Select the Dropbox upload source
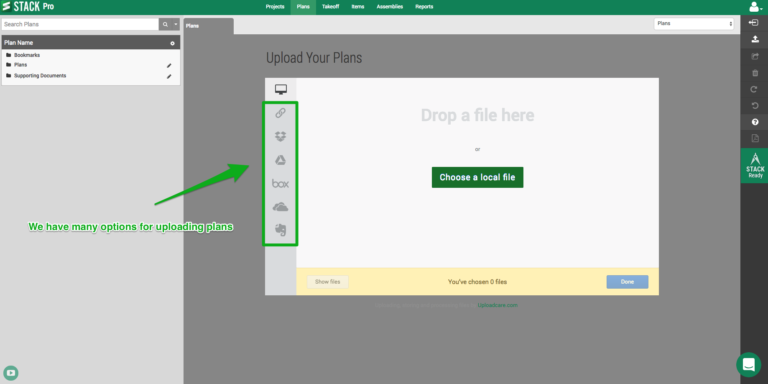768x384 pixels. (280, 137)
